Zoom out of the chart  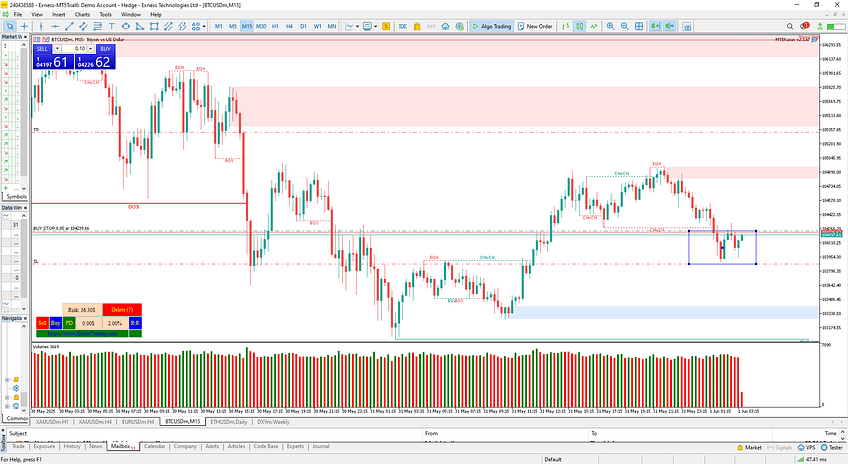pos(625,26)
